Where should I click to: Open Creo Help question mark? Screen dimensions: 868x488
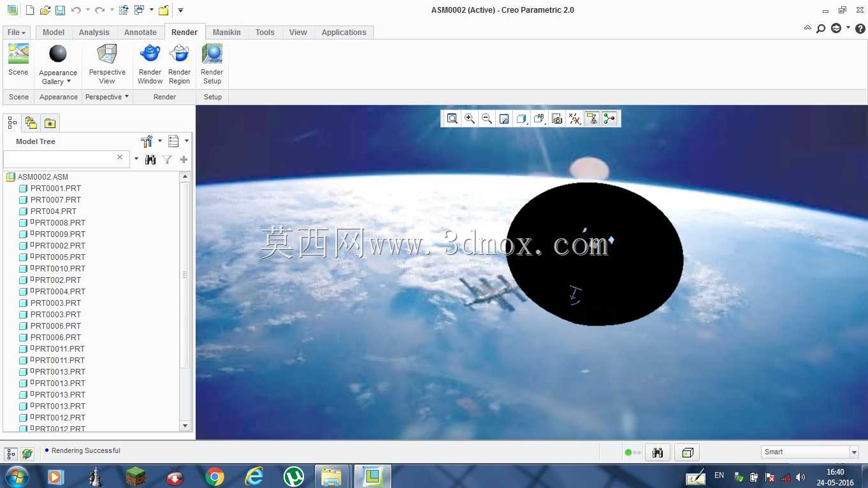pos(860,29)
